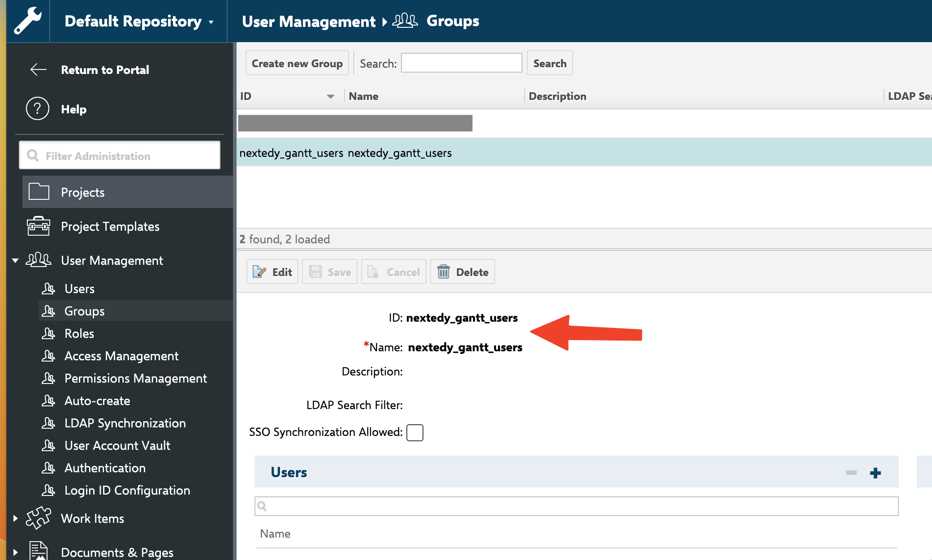Screen dimensions: 932x560
Task: Click the Project Templates toolbox icon
Action: 39,226
